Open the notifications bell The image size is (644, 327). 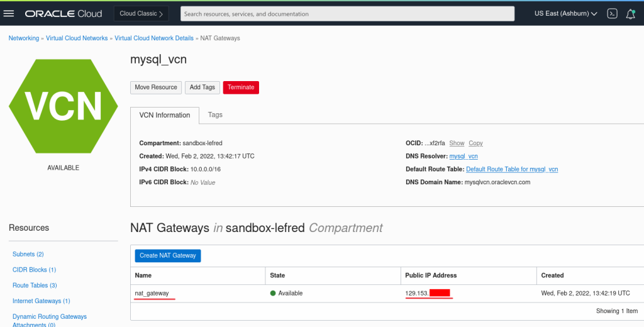point(630,14)
